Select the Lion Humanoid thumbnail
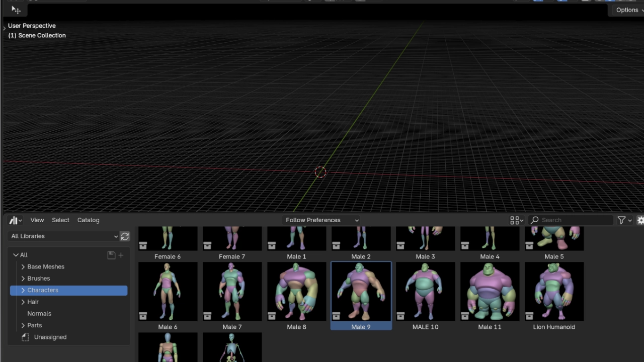This screenshot has height=362, width=644. 554,292
